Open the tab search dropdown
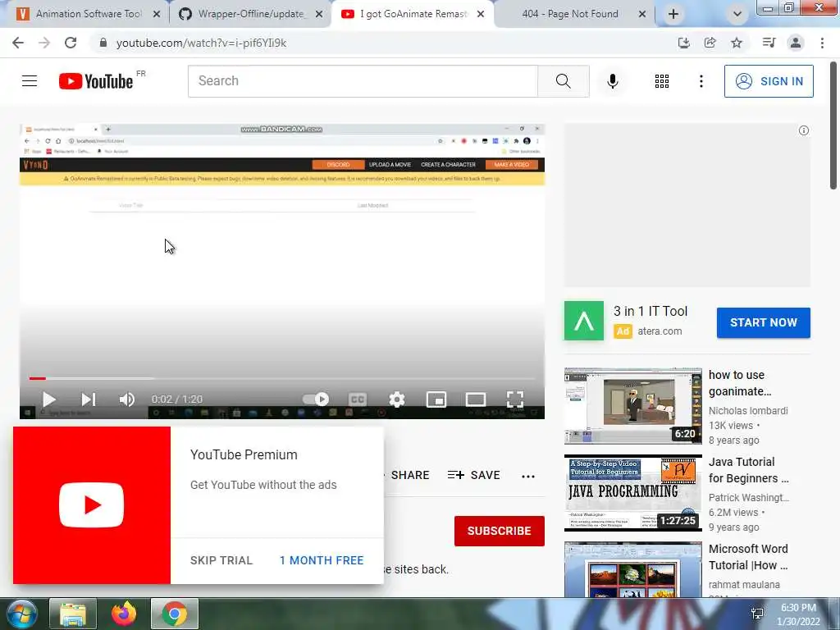Image resolution: width=840 pixels, height=630 pixels. point(737,14)
